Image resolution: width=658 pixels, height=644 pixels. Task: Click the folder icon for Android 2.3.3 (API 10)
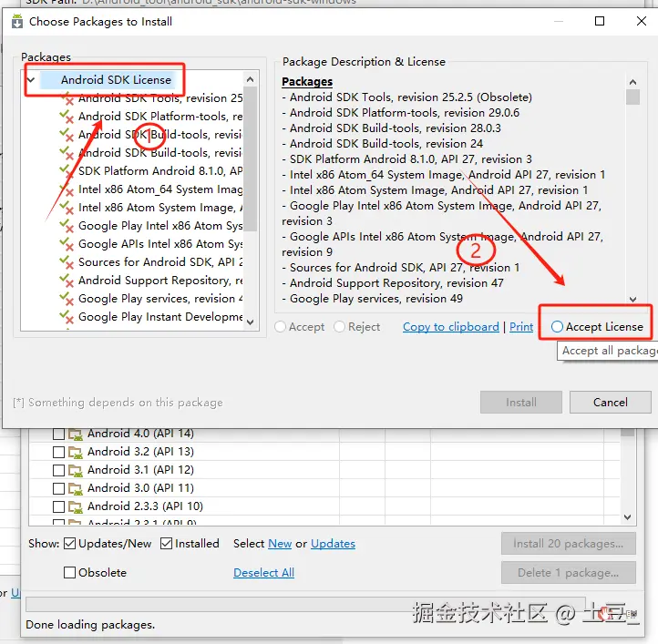click(x=76, y=506)
